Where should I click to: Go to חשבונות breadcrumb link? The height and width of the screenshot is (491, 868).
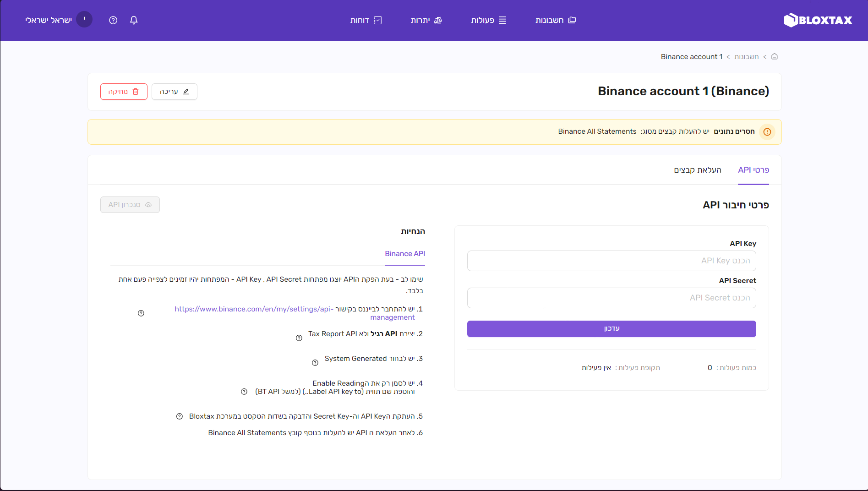click(x=747, y=57)
